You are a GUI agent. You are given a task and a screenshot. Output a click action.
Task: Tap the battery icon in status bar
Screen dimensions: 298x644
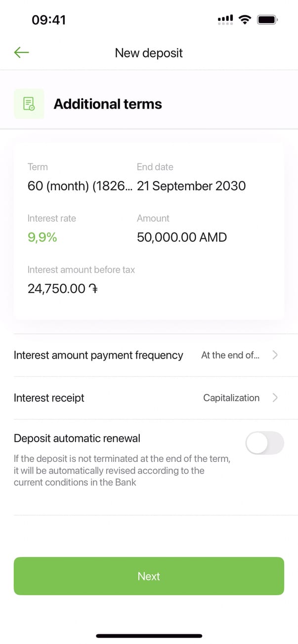pyautogui.click(x=267, y=20)
